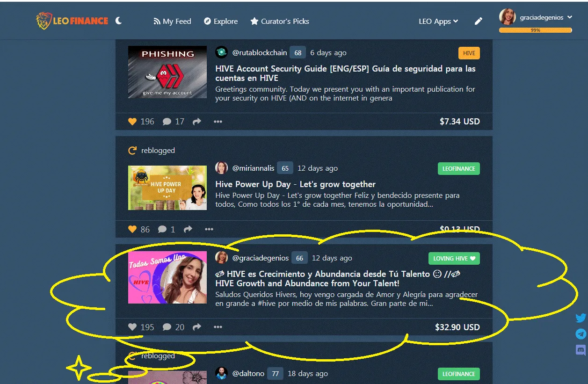The image size is (588, 384).
Task: Click the LOVING HIVE tag badge
Action: pyautogui.click(x=454, y=258)
